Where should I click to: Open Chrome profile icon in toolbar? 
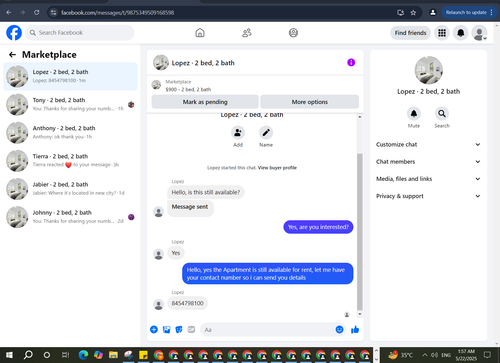433,12
